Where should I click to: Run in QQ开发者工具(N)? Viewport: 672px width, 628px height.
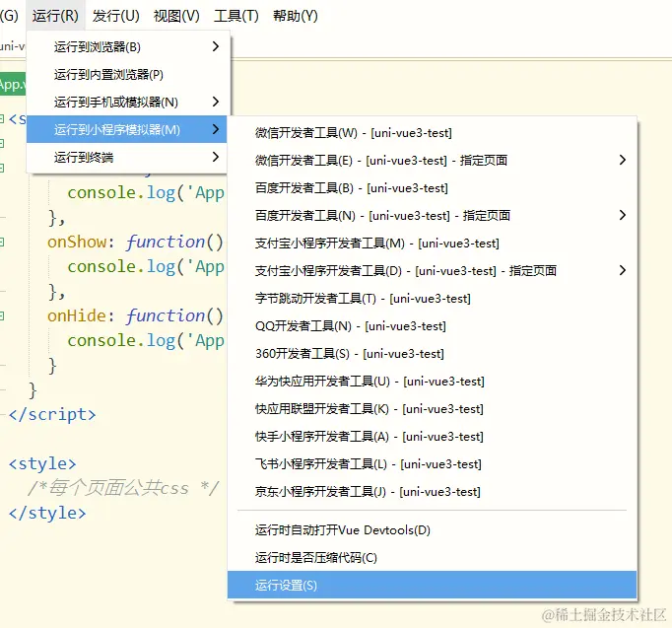click(432, 326)
